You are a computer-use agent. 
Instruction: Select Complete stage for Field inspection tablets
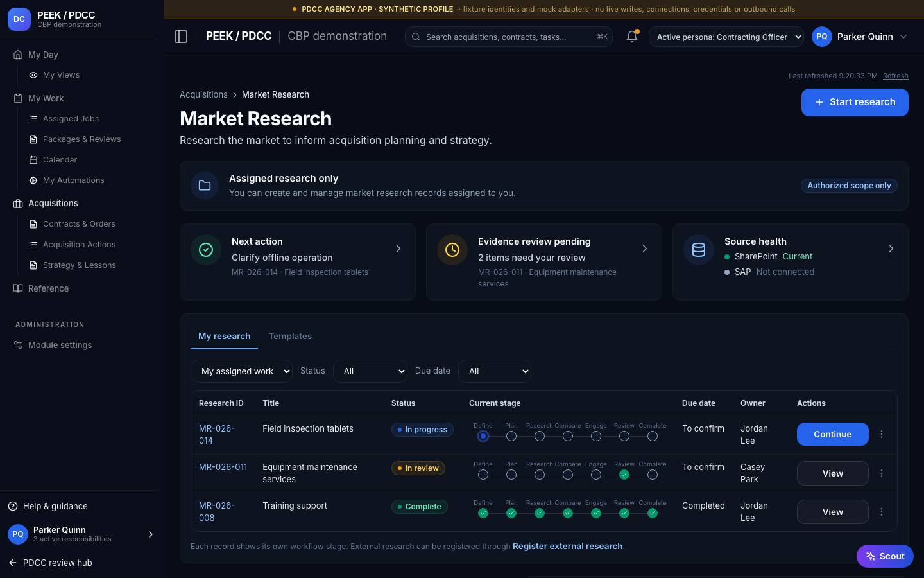coord(653,436)
